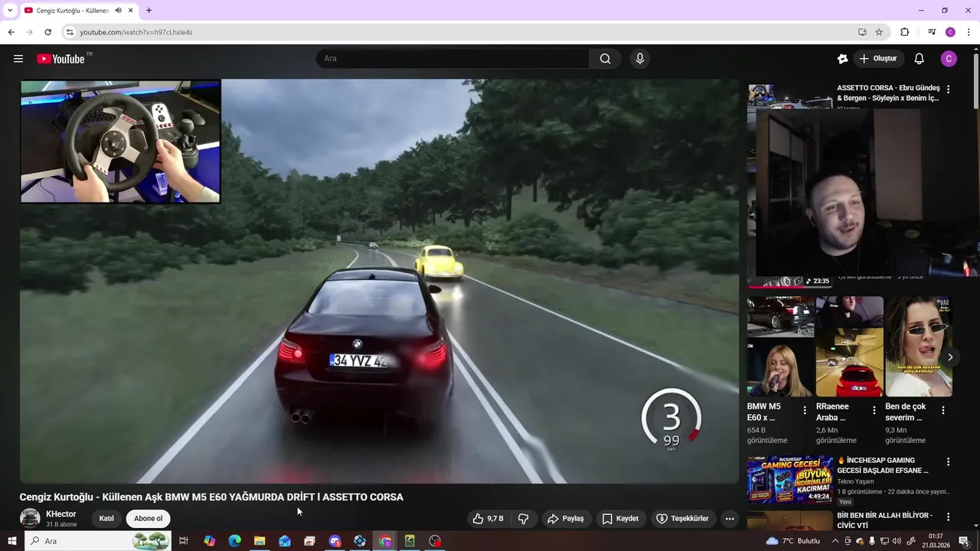Go back with browser back arrow

pos(11,32)
